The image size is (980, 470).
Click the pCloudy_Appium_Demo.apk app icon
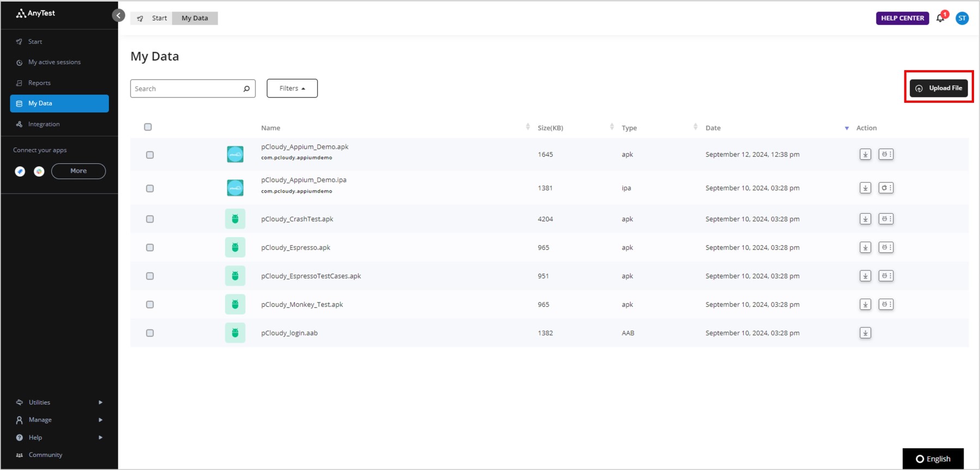tap(235, 154)
